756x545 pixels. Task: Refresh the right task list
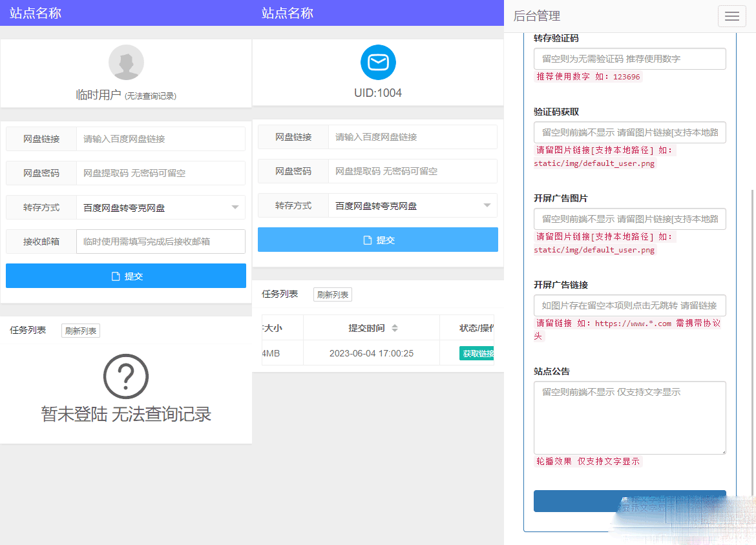(333, 294)
